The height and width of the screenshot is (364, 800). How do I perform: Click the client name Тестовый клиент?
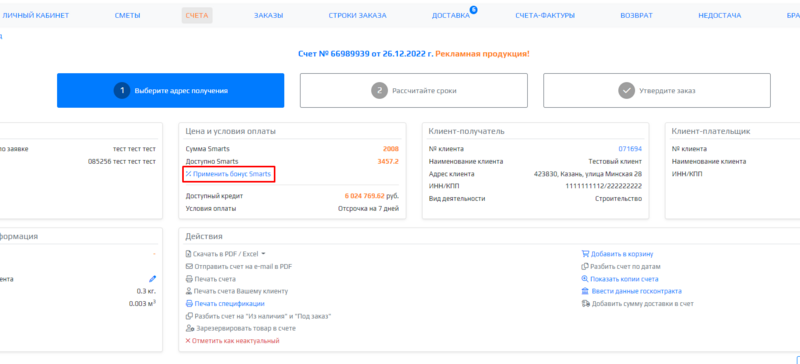(x=615, y=162)
